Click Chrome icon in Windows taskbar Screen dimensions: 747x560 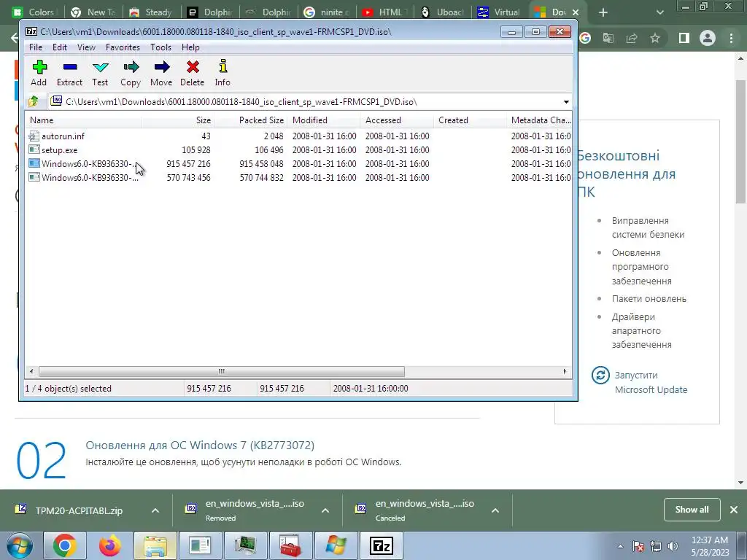[x=65, y=545]
